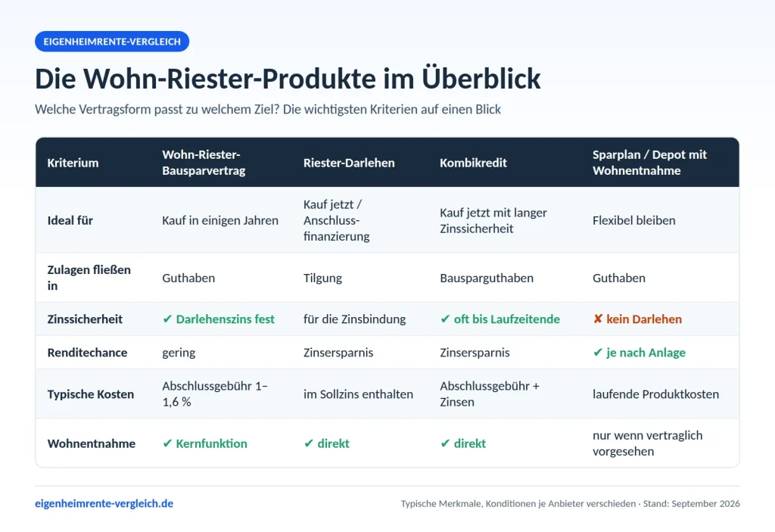
Task: Click the cell für die Zinsbindung
Action: click(x=354, y=319)
